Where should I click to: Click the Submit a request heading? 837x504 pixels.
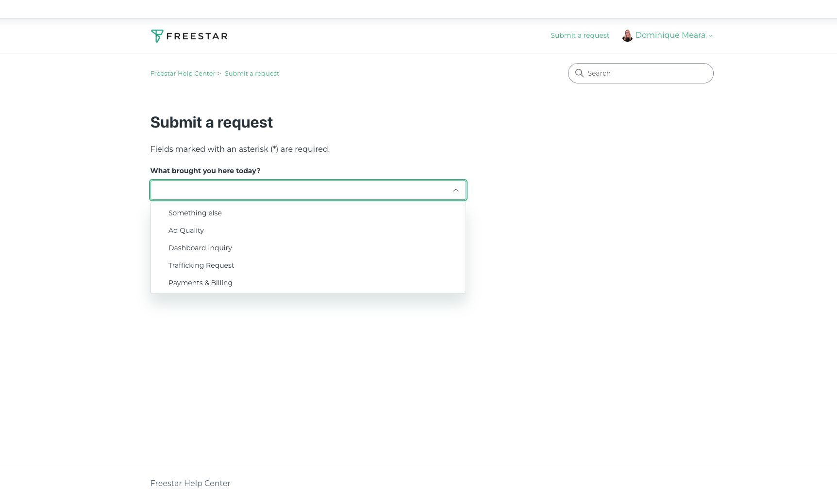212,123
